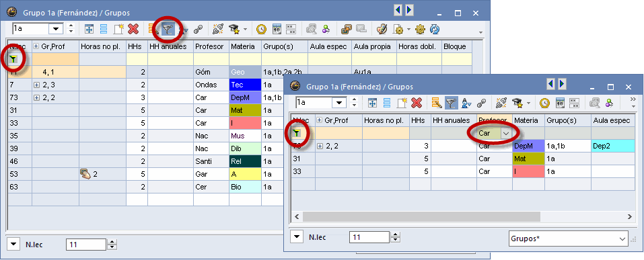
Task: Click the blue refresh arrows icon in left window
Action: (435, 29)
